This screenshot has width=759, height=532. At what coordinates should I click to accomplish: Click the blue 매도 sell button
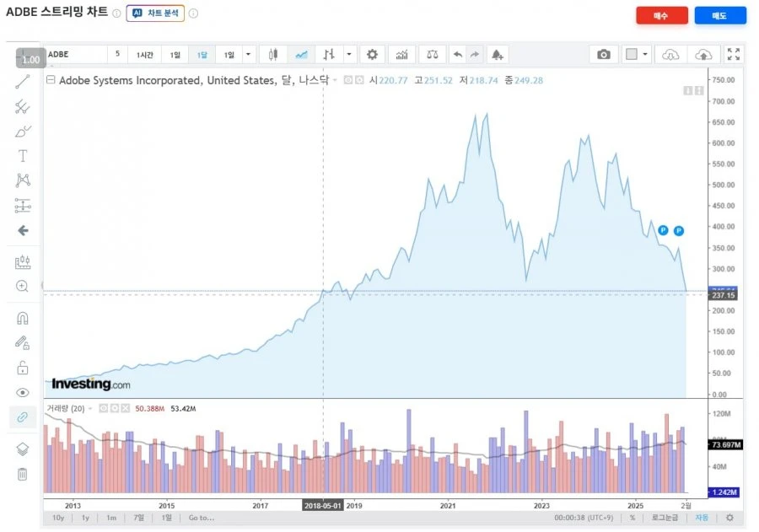(720, 15)
